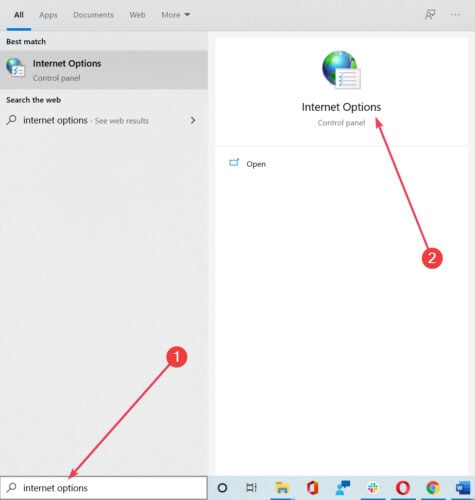This screenshot has width=475, height=500.
Task: Click the small Internet Options globe icon
Action: 15,67
